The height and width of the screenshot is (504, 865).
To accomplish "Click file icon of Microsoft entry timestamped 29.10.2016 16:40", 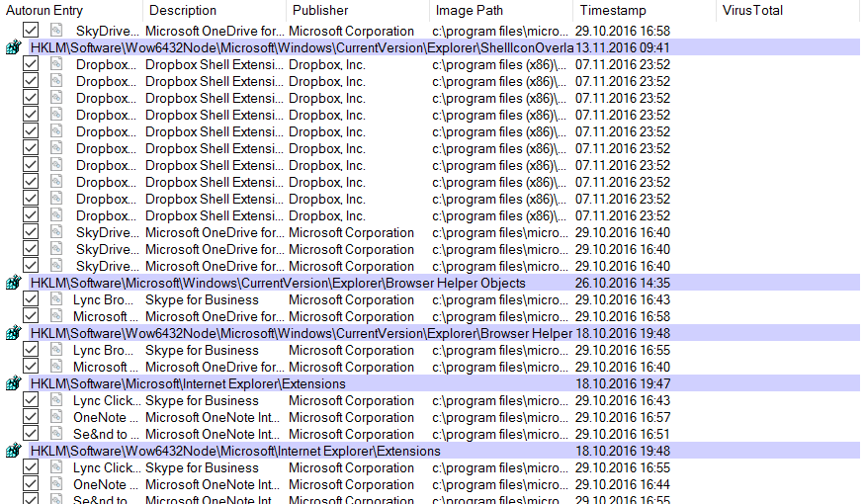I will pos(56,367).
